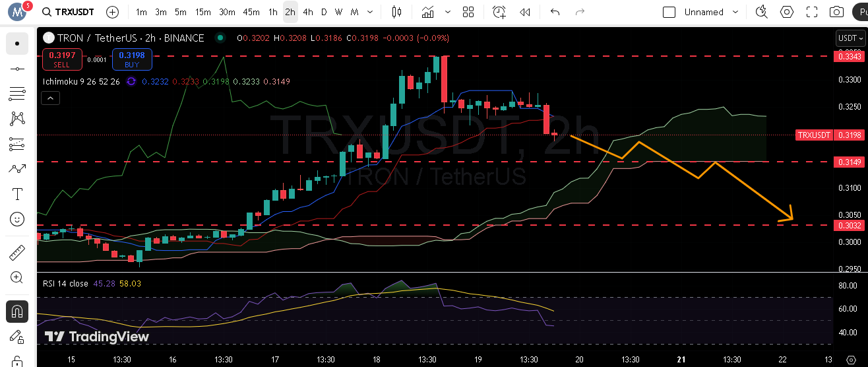Enter fullscreen mode
The width and height of the screenshot is (868, 367).
(812, 12)
